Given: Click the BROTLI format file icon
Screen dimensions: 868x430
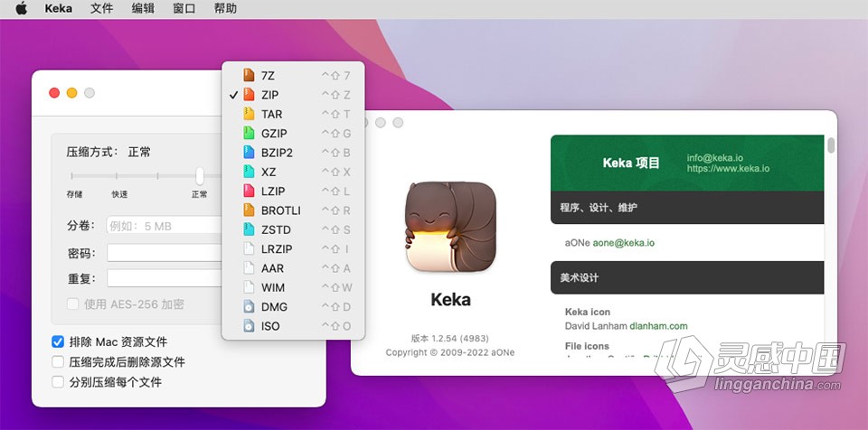Looking at the screenshot, I should pos(250,210).
